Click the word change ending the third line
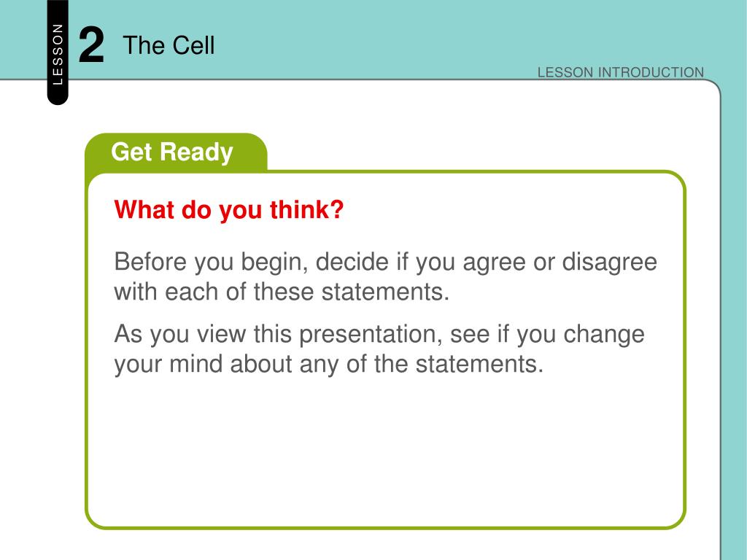Screen dimensions: 747x560 tap(603, 335)
